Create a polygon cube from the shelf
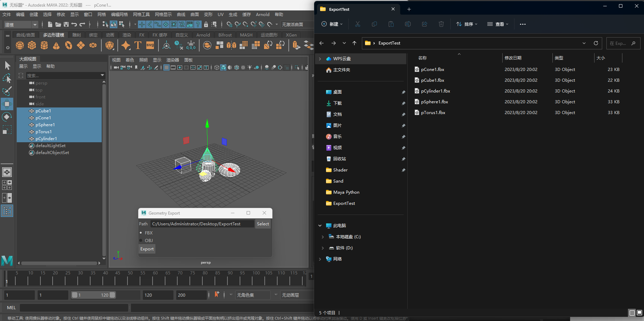This screenshot has height=321, width=644. click(32, 45)
